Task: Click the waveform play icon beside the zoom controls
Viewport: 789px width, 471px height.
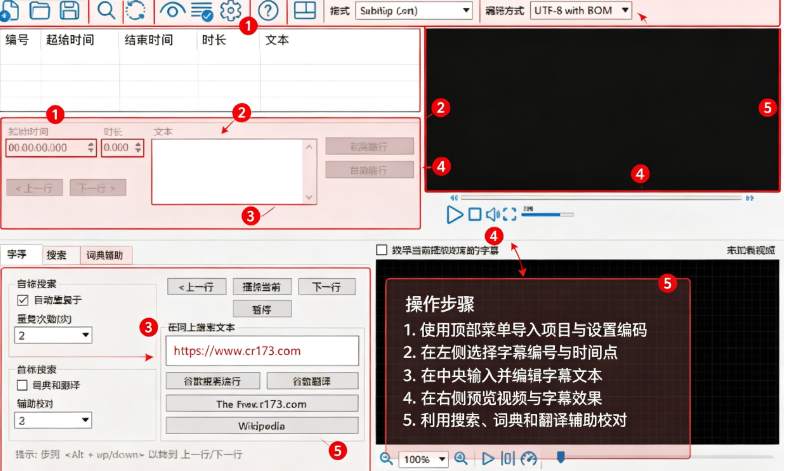Action: tap(487, 458)
